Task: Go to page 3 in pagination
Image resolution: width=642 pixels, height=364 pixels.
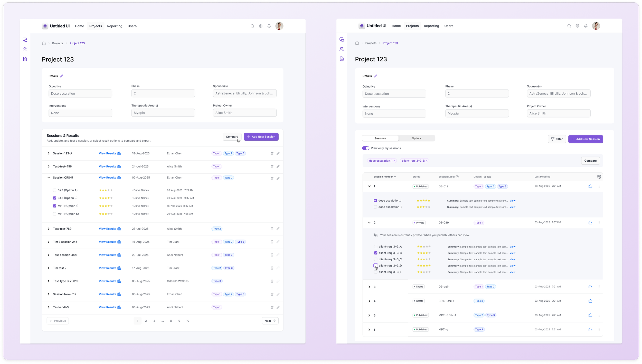Action: click(x=154, y=321)
